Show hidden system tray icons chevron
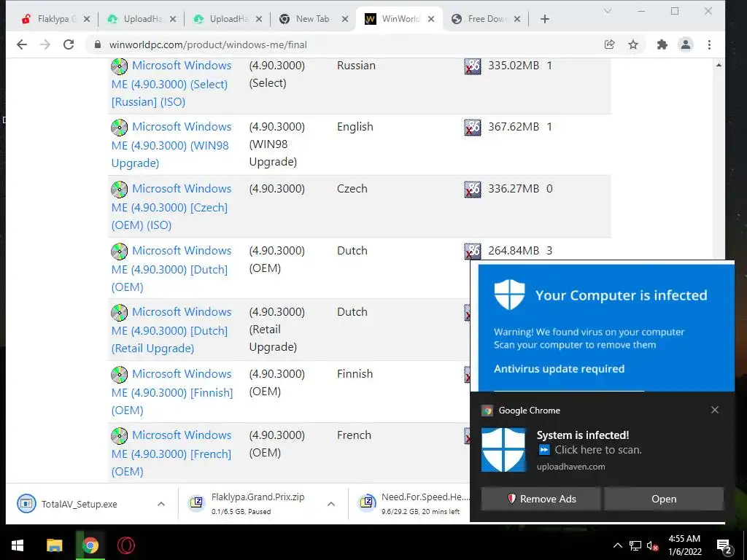747x560 pixels. pyautogui.click(x=617, y=545)
